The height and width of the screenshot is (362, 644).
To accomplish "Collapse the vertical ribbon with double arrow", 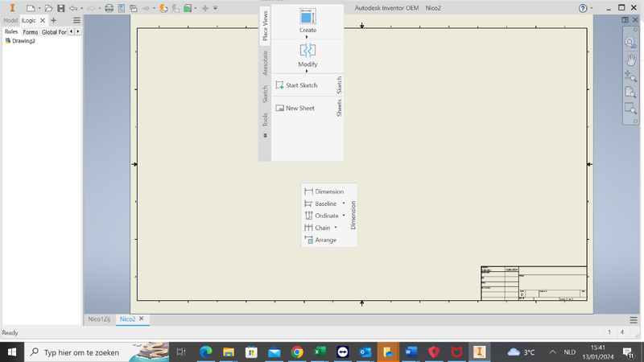I will (x=265, y=136).
